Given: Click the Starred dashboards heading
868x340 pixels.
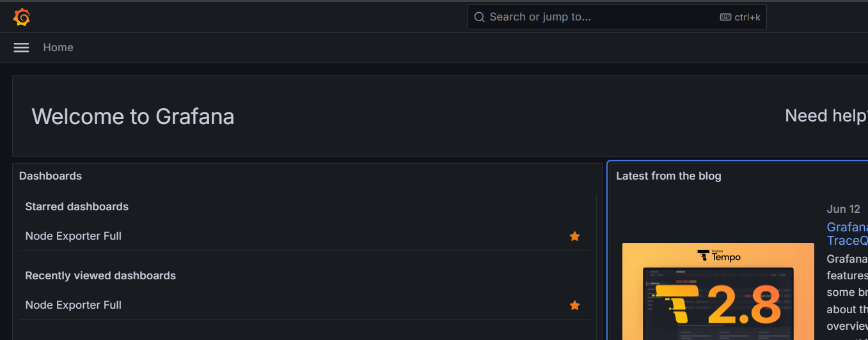Looking at the screenshot, I should (77, 206).
